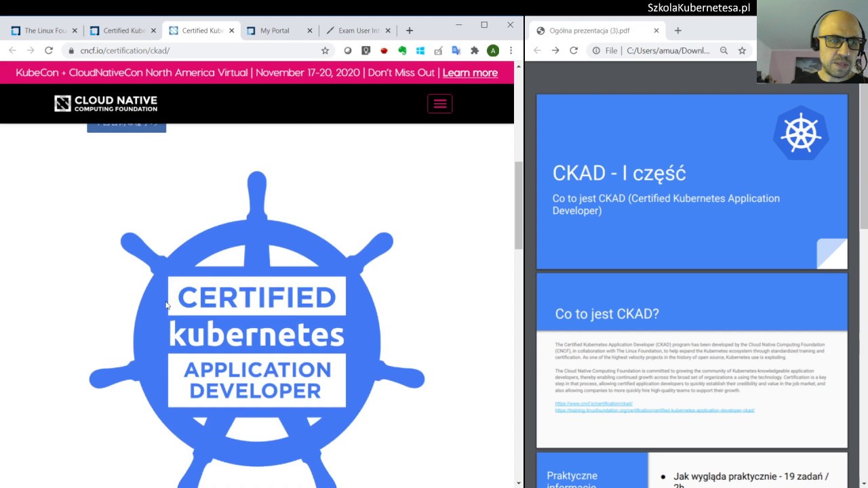Follow the 'Learn more' KubeCon banner link
This screenshot has height=488, width=868.
click(470, 73)
